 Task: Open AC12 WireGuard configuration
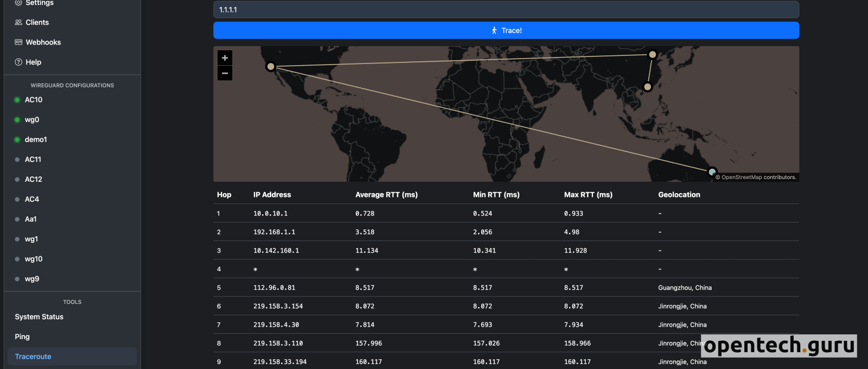(34, 179)
